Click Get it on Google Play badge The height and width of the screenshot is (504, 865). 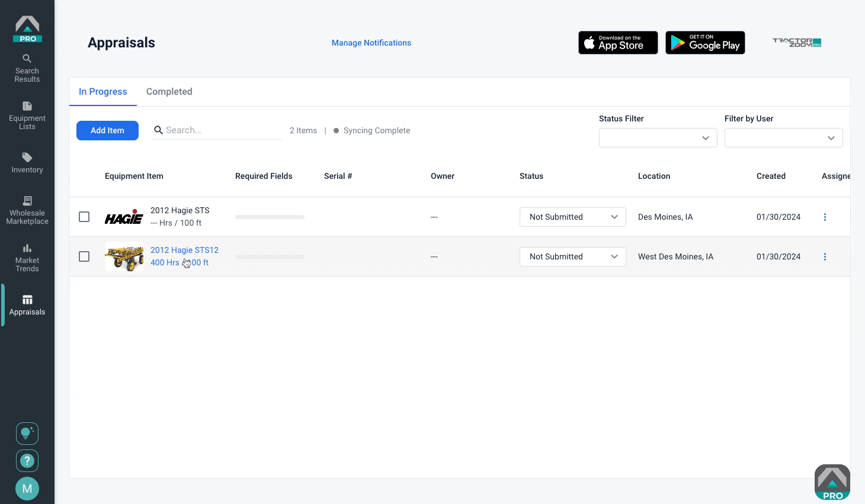(x=705, y=43)
